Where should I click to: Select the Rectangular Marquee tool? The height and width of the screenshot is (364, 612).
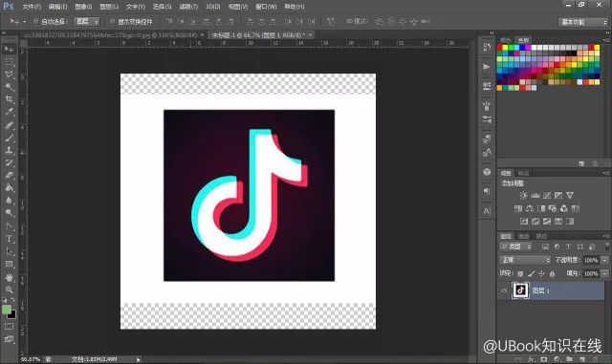[9, 62]
